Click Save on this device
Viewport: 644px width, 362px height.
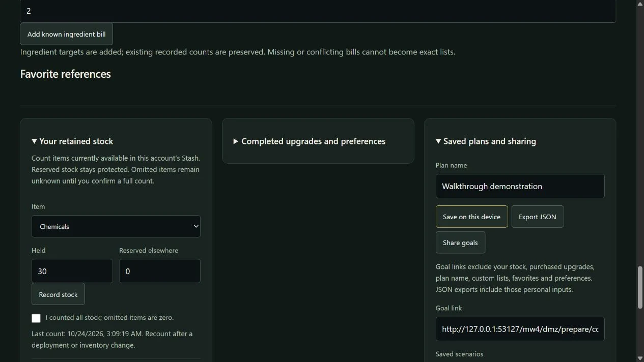(x=471, y=217)
